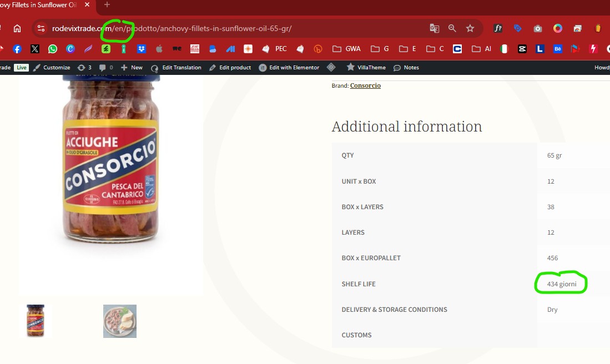
Task: Click the Live status badge
Action: (22, 67)
